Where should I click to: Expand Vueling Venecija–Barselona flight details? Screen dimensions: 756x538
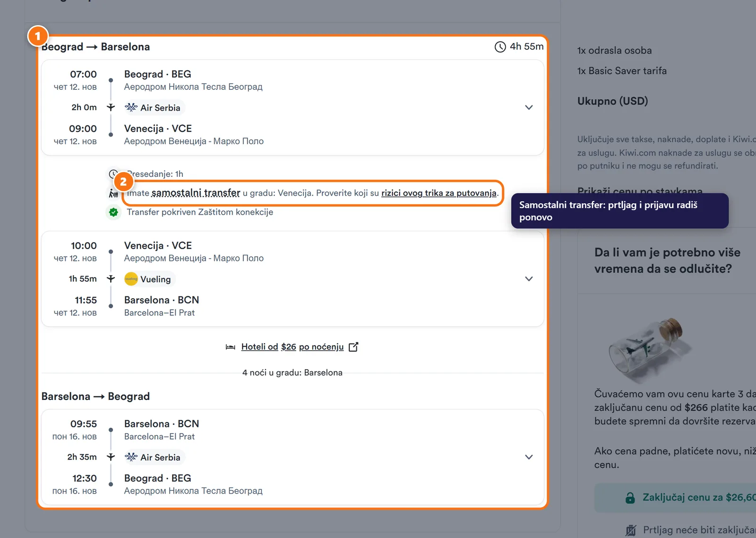[x=529, y=279]
